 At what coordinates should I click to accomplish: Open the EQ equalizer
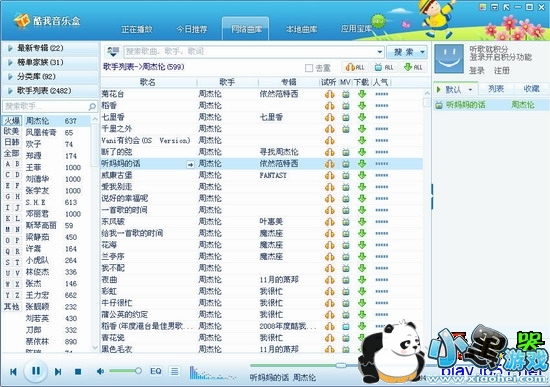coord(156,371)
